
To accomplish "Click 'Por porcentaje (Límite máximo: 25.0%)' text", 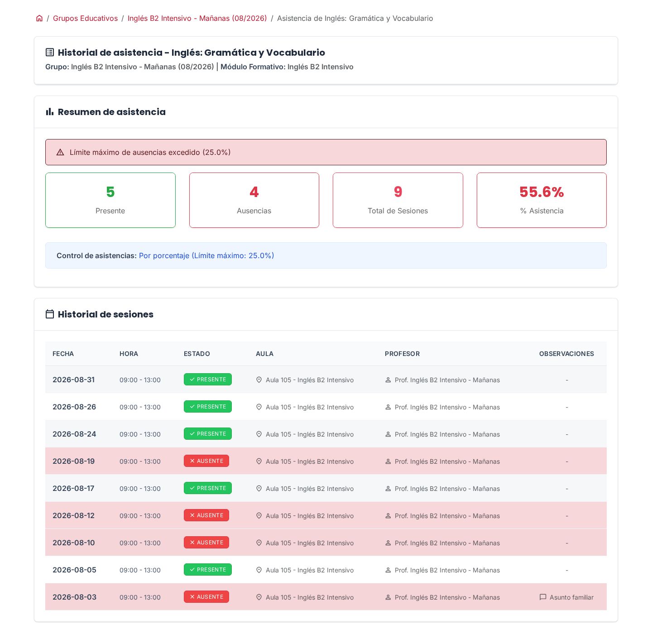I will [206, 255].
